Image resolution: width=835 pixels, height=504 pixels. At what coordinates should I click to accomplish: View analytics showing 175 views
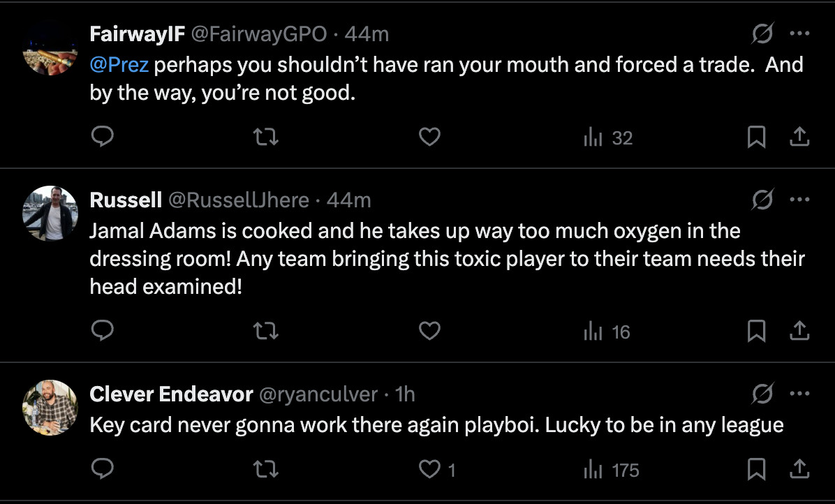click(x=612, y=470)
